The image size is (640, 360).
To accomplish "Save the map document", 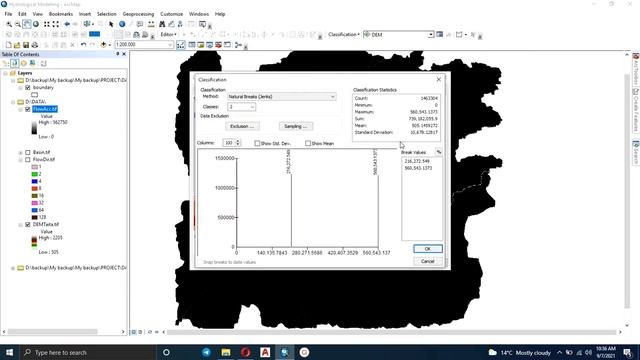I will click(x=26, y=44).
